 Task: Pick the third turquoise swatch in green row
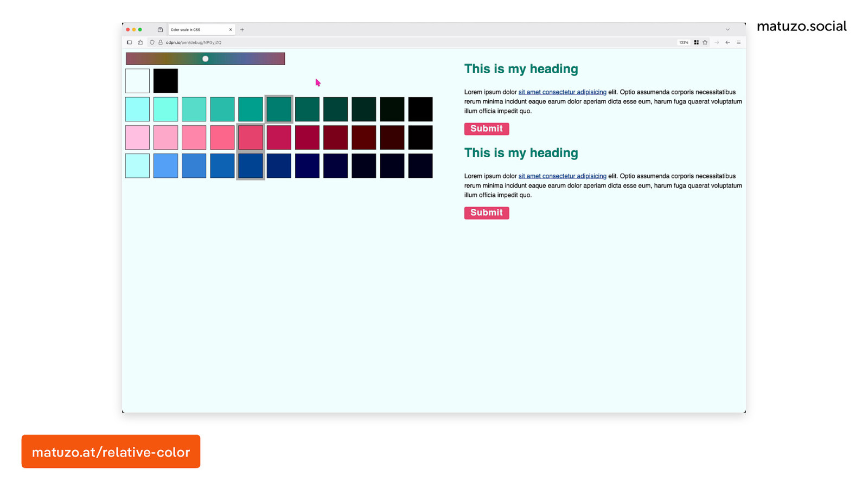coord(194,109)
